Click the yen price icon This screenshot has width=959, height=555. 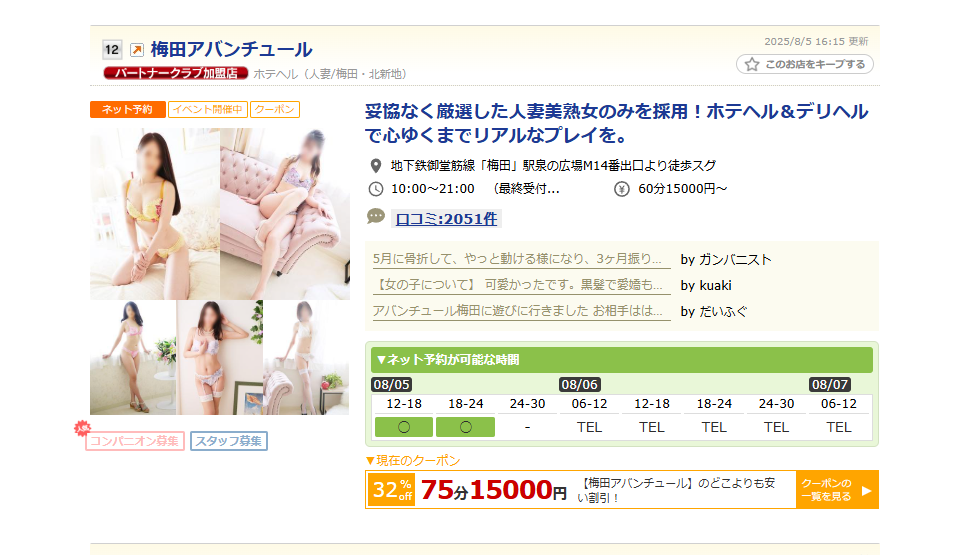pyautogui.click(x=621, y=189)
